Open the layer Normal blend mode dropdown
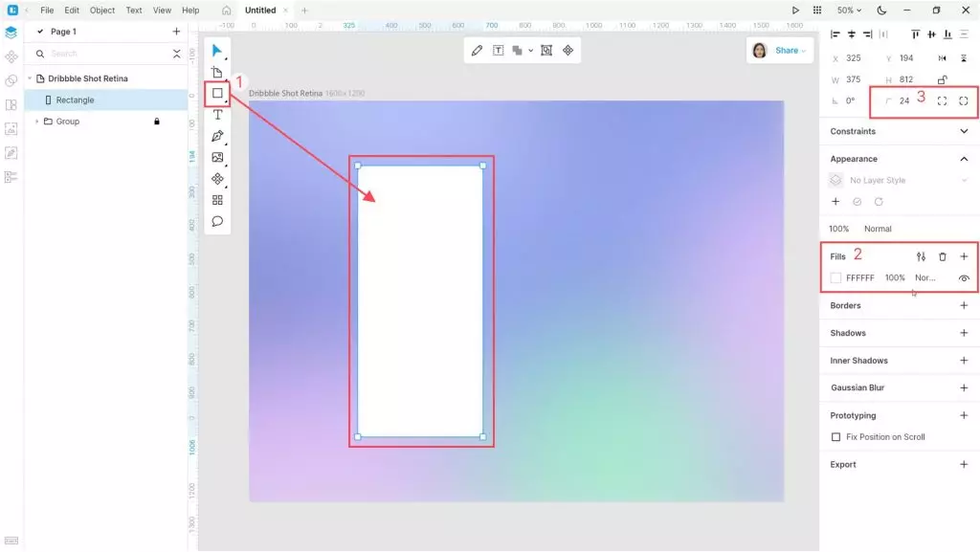Image resolution: width=980 pixels, height=552 pixels. 878,230
